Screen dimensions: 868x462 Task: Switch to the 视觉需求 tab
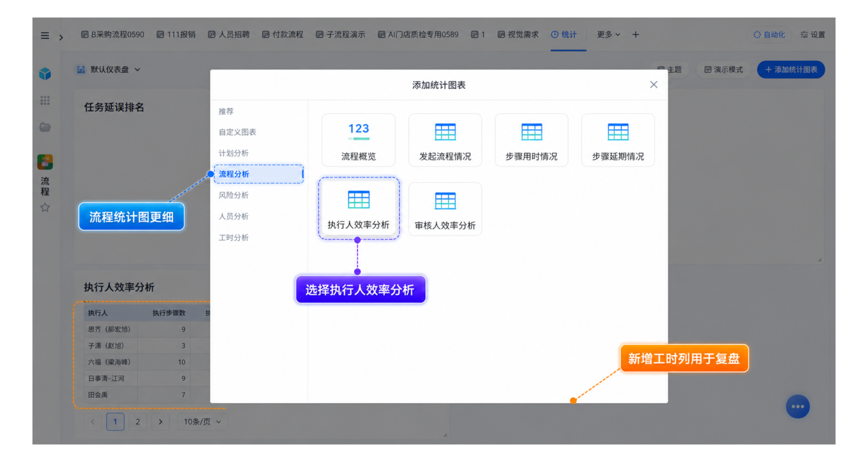point(518,35)
